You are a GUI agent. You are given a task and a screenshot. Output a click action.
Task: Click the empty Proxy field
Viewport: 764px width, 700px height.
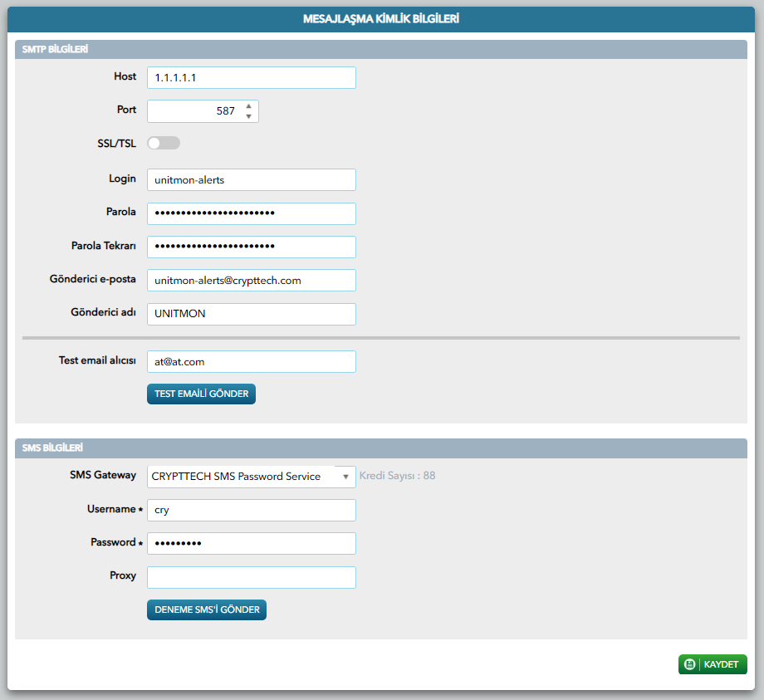click(252, 577)
